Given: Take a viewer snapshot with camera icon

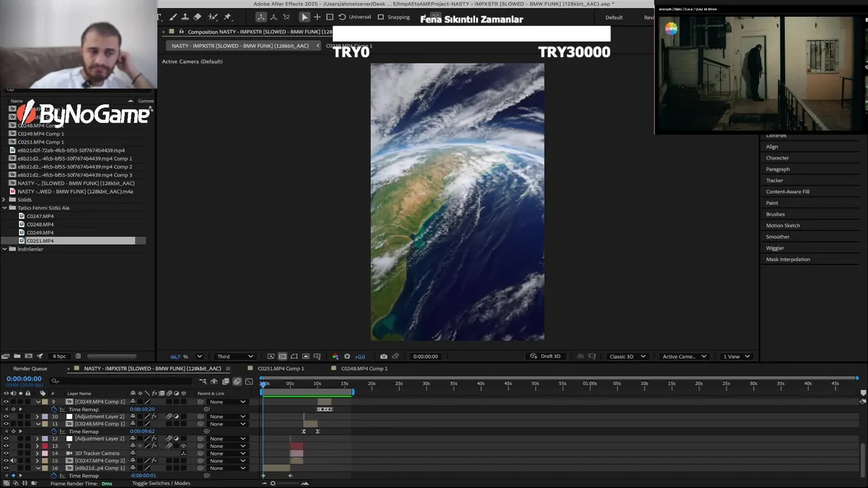Looking at the screenshot, I should coord(384,357).
